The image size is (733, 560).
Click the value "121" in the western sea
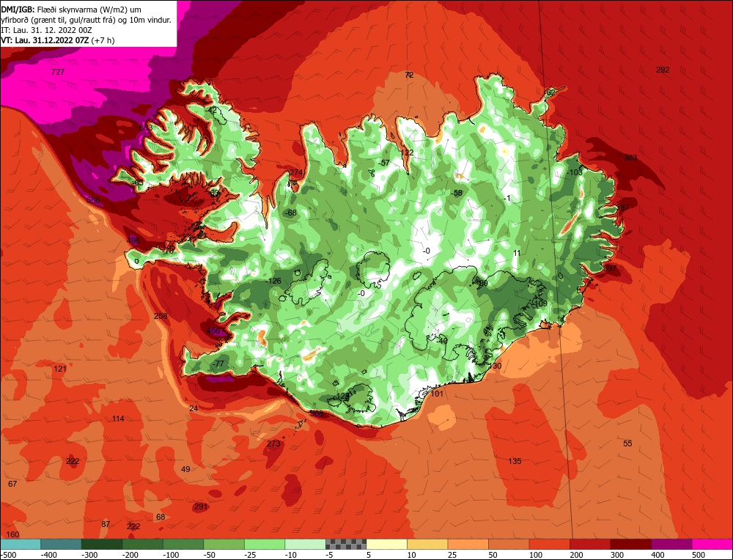coord(60,369)
